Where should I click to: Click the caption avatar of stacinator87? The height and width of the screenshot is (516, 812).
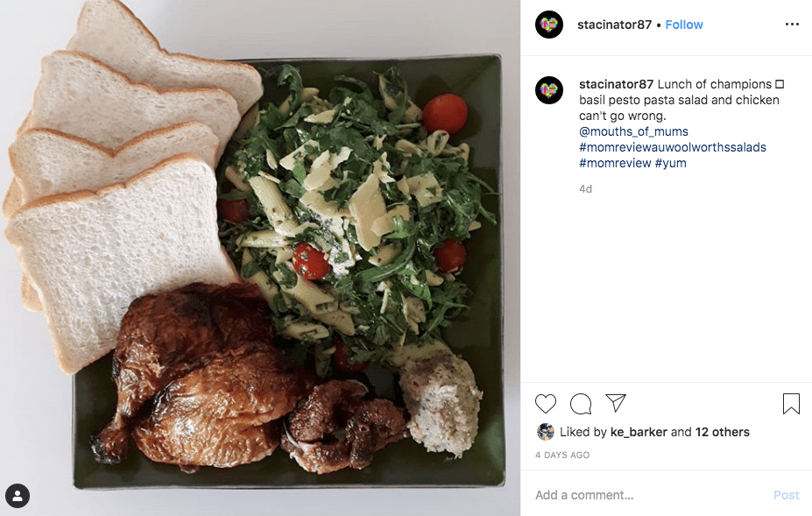click(549, 90)
